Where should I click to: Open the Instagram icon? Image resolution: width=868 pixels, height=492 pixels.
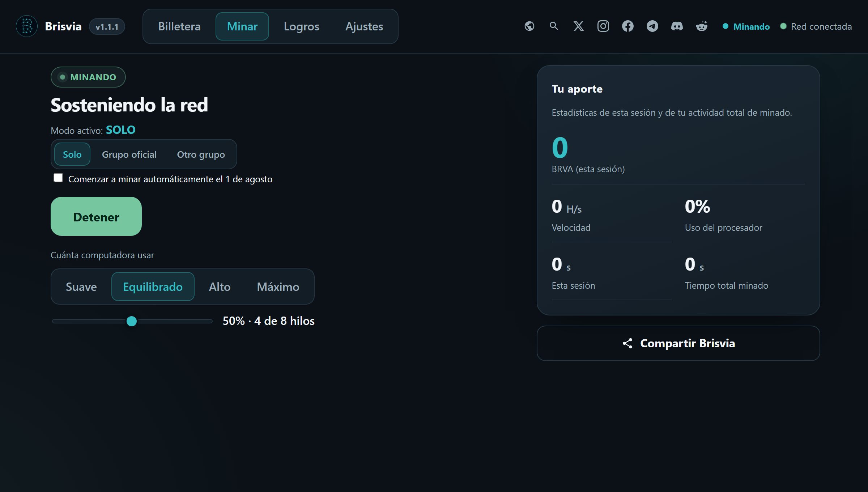(x=603, y=26)
